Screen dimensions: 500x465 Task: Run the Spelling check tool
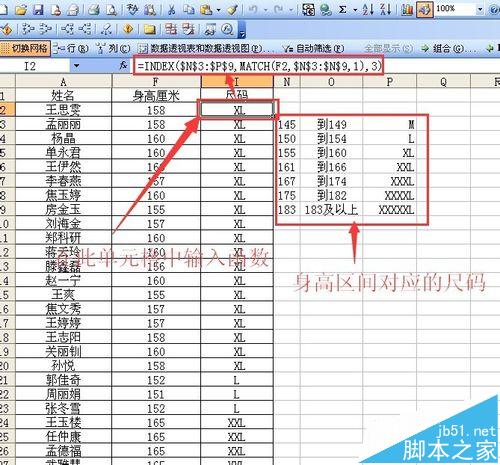(133, 10)
